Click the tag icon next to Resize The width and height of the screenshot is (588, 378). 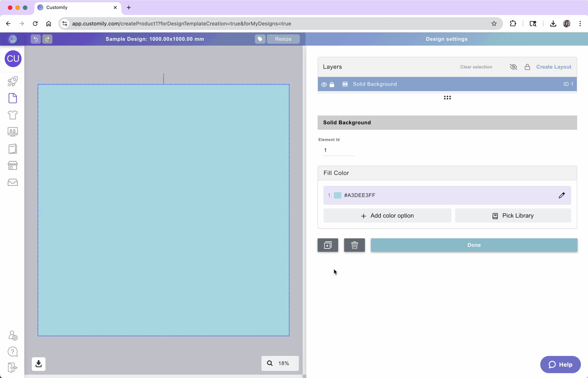pos(260,39)
